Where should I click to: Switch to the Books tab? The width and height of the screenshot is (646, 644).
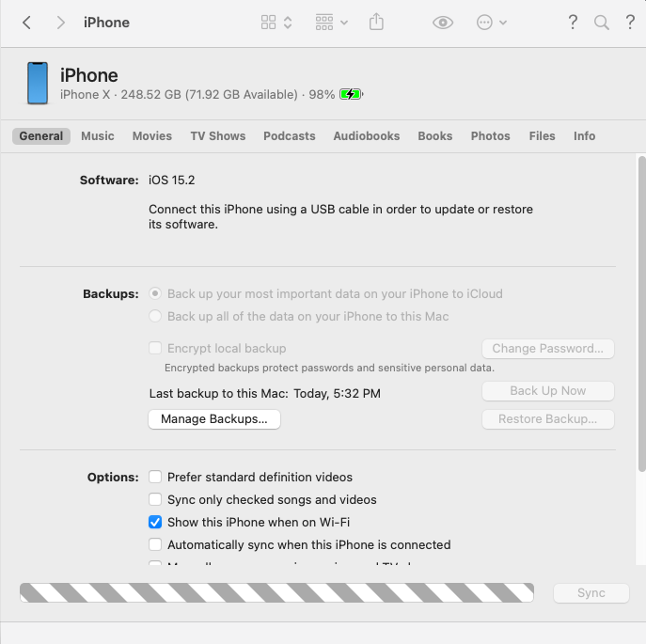point(435,136)
